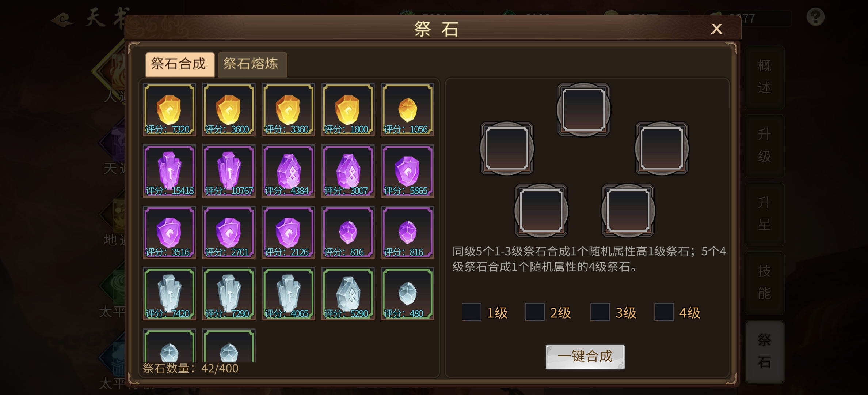Select the green-framed stone rated 7420
Screen dimensions: 868x395
pyautogui.click(x=169, y=294)
